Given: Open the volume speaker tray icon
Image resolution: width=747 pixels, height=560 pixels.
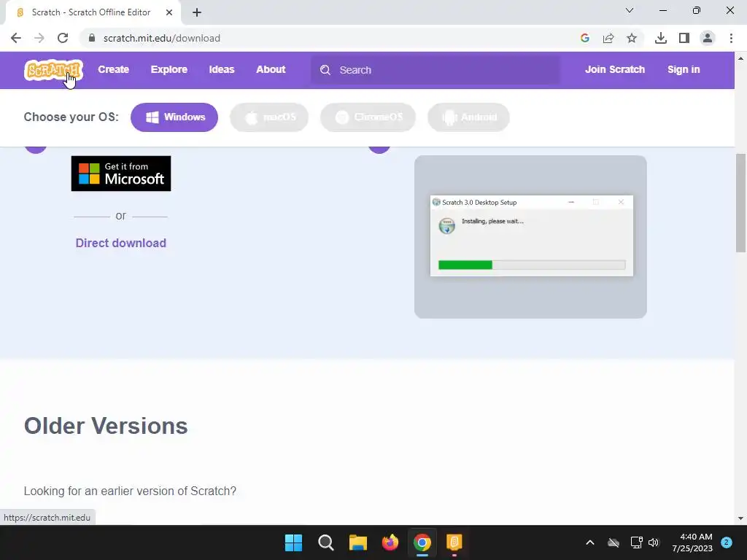Looking at the screenshot, I should coord(654,542).
